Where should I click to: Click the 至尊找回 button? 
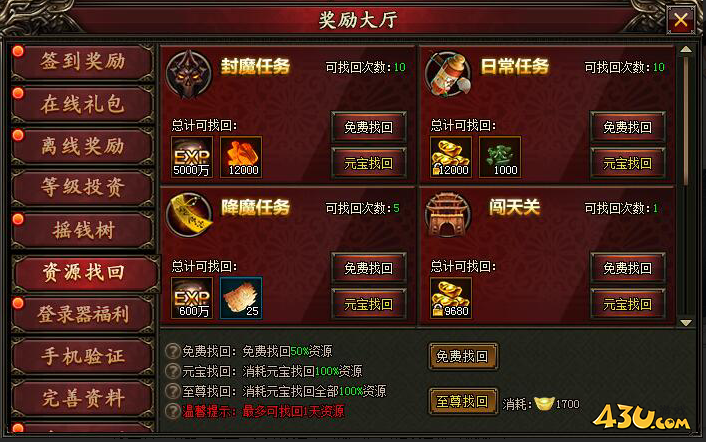click(x=462, y=401)
